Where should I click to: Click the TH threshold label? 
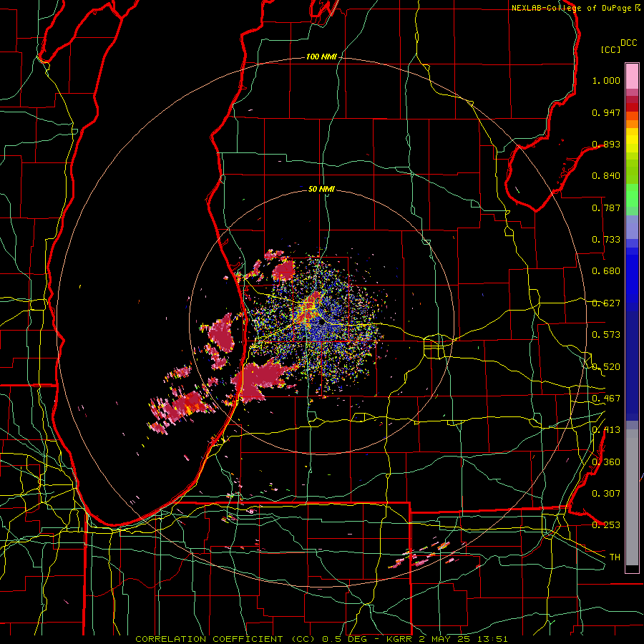615,557
